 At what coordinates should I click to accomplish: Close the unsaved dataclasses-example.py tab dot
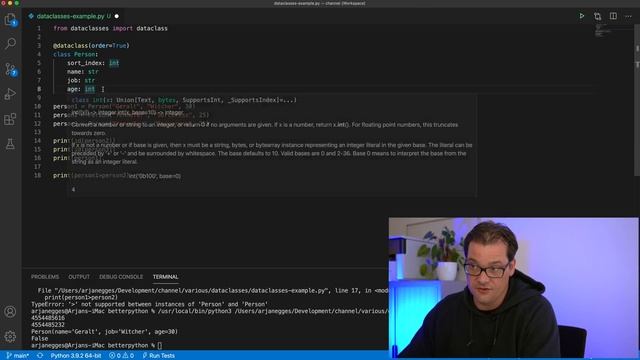point(117,16)
